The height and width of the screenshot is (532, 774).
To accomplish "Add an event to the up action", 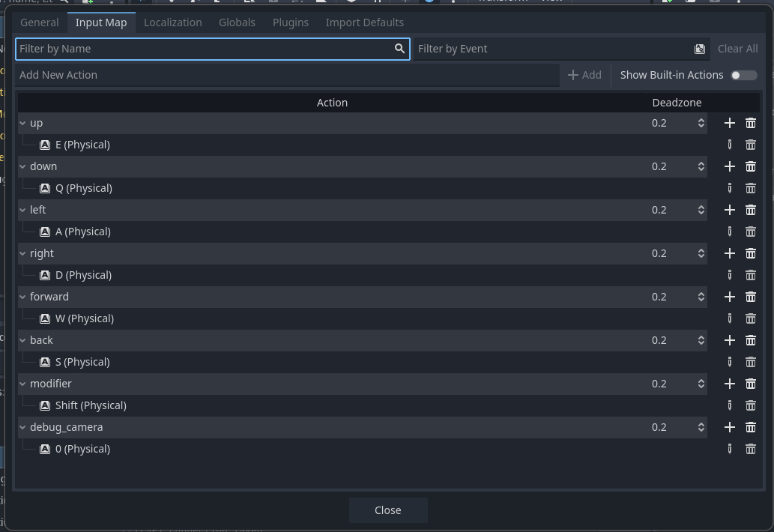I will click(x=729, y=123).
